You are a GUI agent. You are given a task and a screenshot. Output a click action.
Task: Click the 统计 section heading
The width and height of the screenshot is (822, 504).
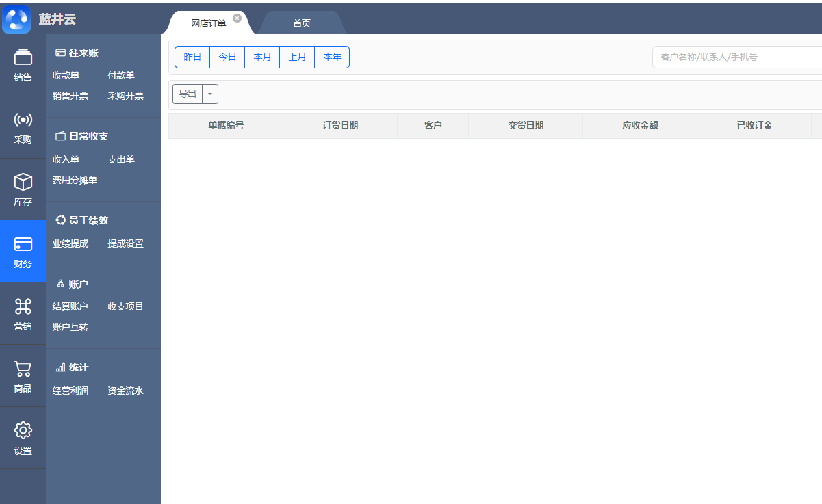(x=79, y=367)
